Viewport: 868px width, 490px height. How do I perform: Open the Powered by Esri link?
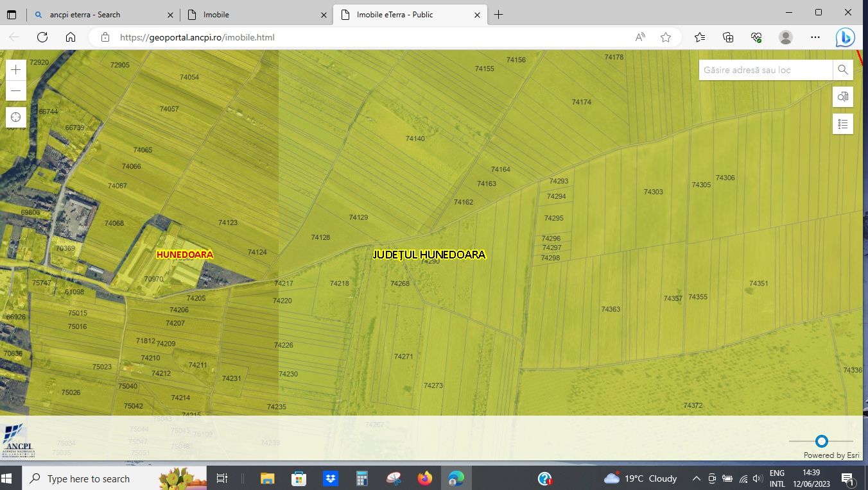click(x=831, y=455)
